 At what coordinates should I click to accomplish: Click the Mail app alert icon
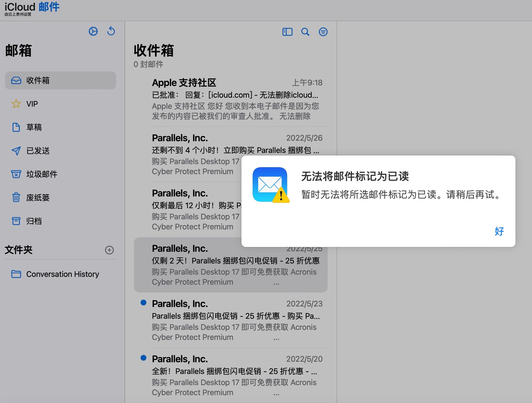tap(271, 185)
